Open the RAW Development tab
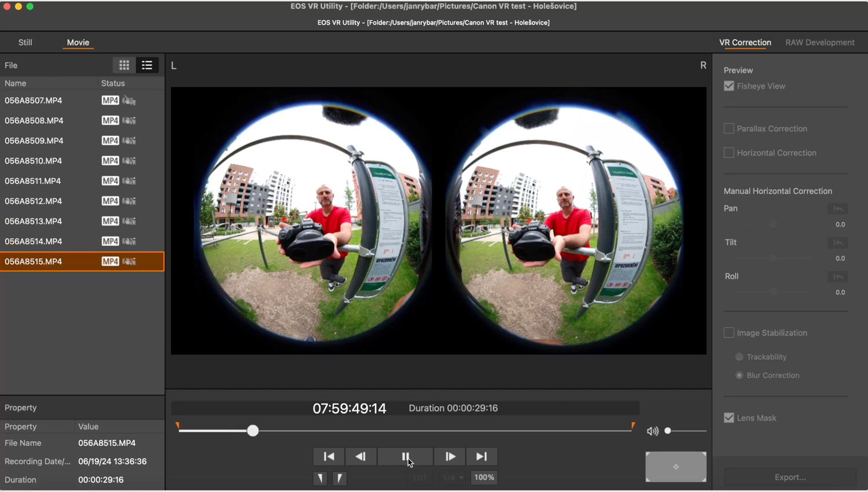 point(819,42)
